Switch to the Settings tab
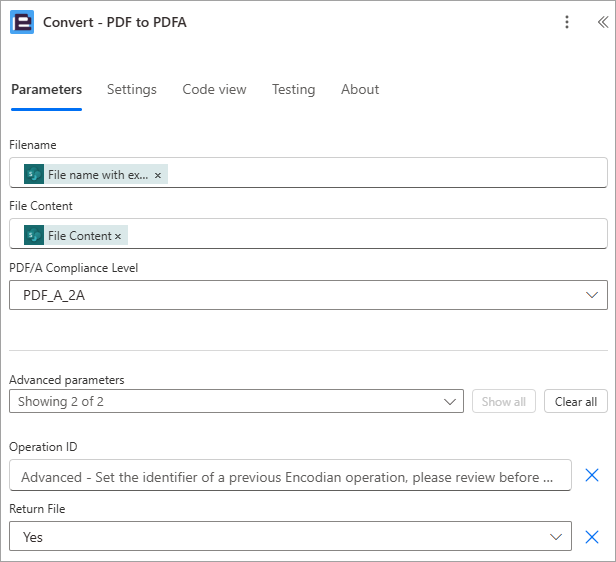Screen dimensions: 616x562 [132, 90]
